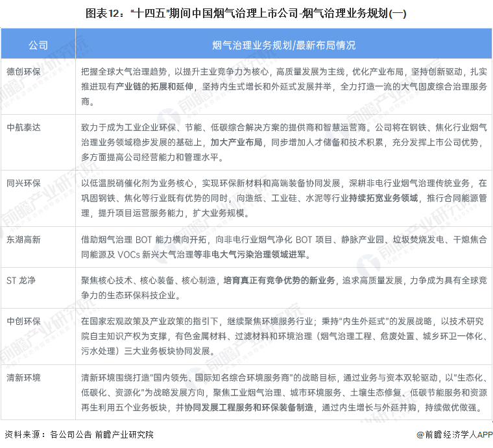Click the company cell '中创环保'

(23, 321)
